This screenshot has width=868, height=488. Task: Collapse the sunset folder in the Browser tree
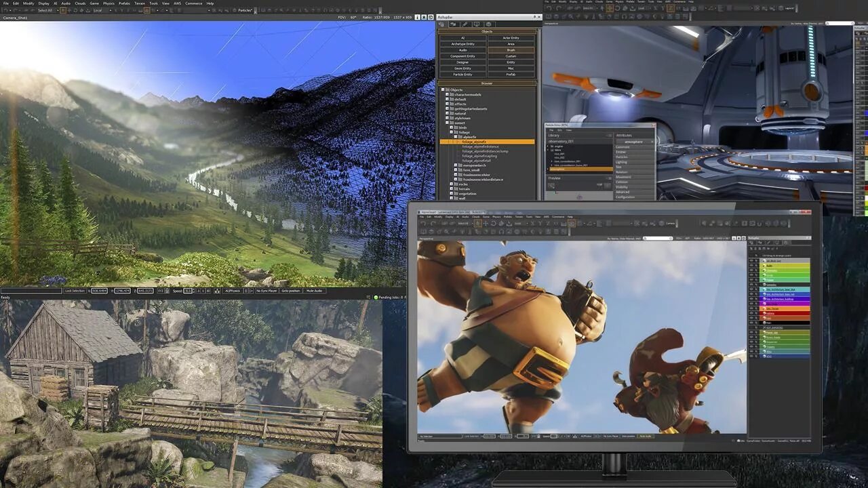tap(447, 123)
